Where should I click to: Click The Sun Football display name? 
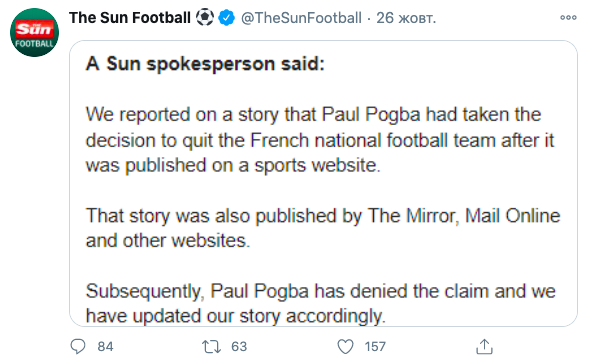(130, 18)
